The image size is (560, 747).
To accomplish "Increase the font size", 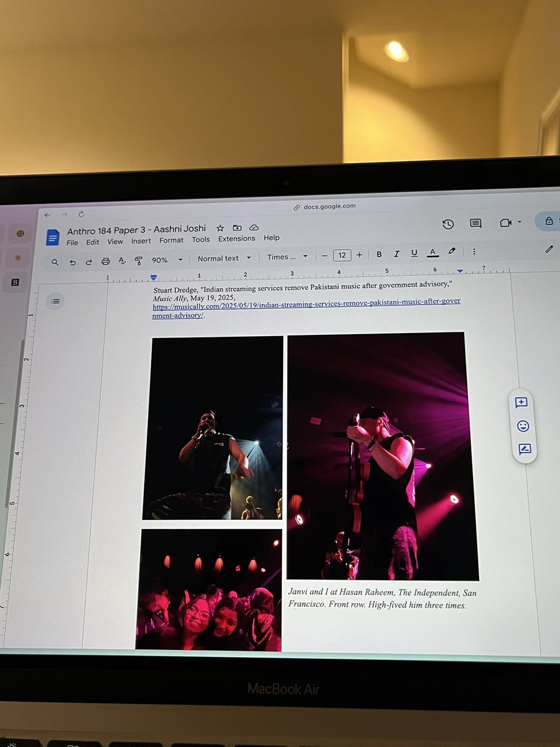I will click(x=359, y=255).
